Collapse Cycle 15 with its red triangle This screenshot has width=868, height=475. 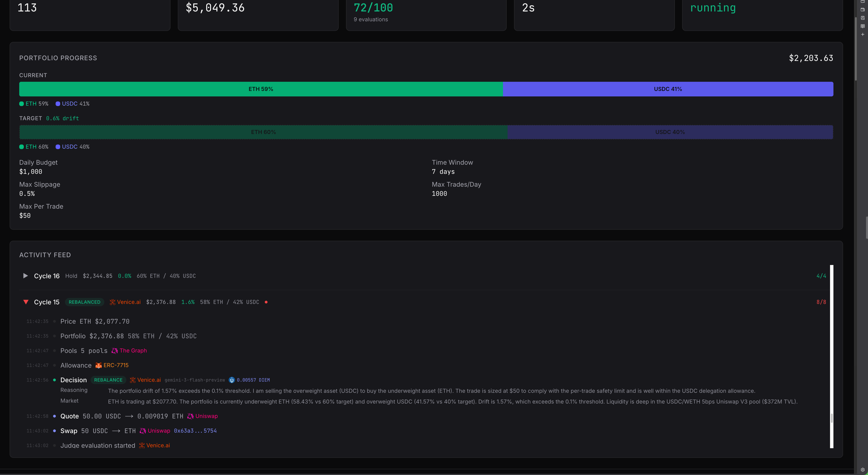coord(26,302)
